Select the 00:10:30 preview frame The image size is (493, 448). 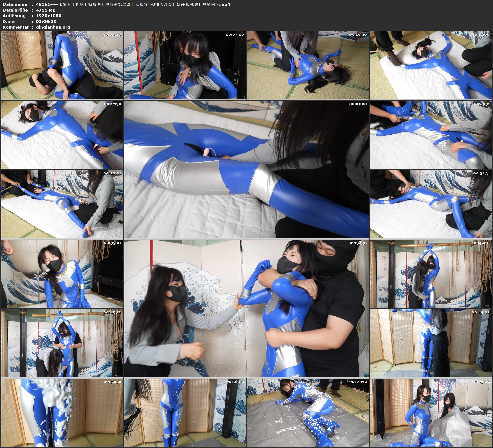point(308,65)
